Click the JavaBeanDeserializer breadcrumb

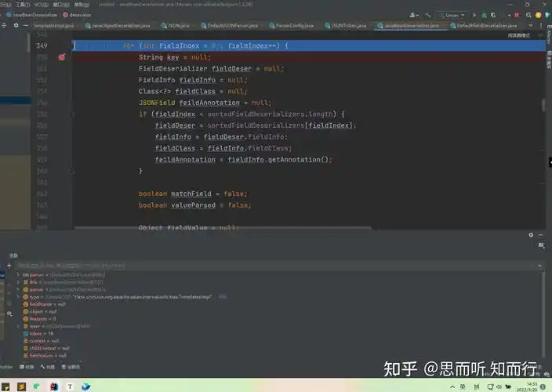(x=31, y=15)
